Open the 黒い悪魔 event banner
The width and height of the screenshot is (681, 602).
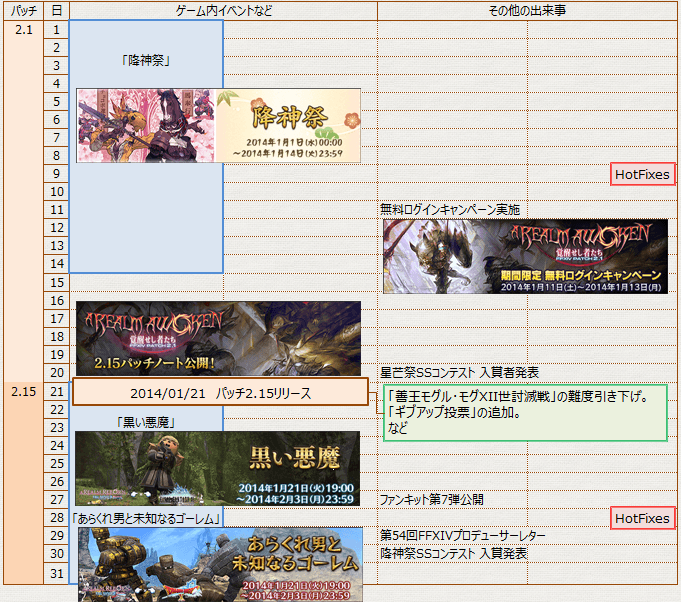pyautogui.click(x=218, y=469)
